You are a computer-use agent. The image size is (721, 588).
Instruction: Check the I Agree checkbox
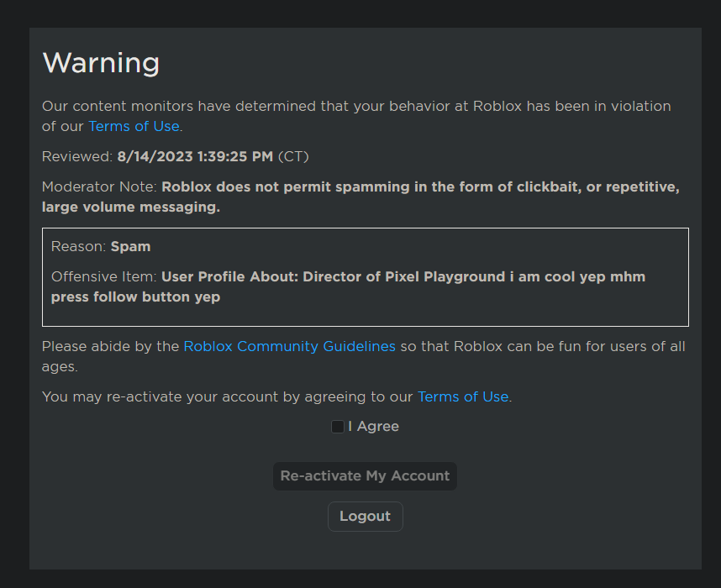[338, 427]
